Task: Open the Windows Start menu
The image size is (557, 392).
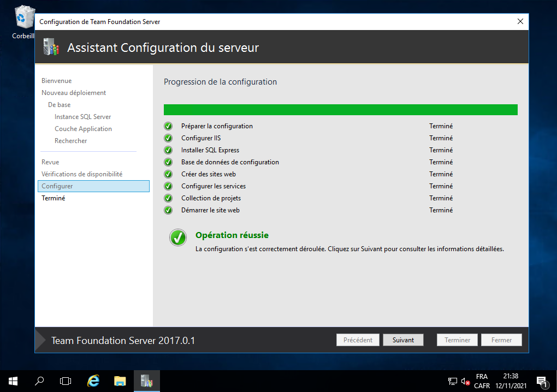Action: pyautogui.click(x=13, y=381)
